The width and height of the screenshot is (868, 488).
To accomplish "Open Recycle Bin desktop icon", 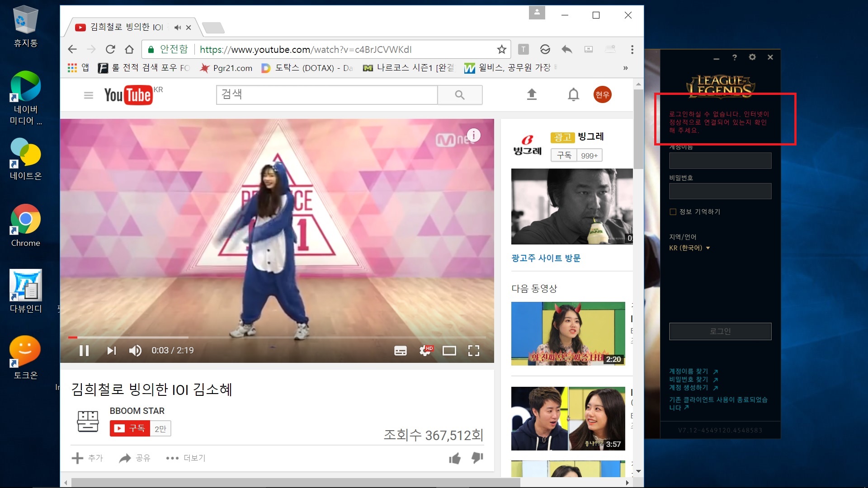I will tap(25, 26).
